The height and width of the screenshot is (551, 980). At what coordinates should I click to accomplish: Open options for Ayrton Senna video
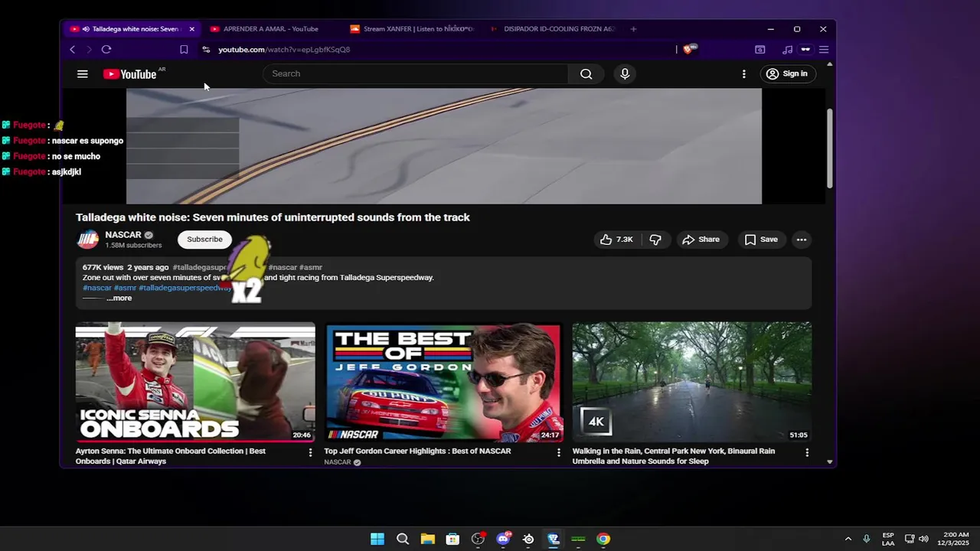(310, 452)
